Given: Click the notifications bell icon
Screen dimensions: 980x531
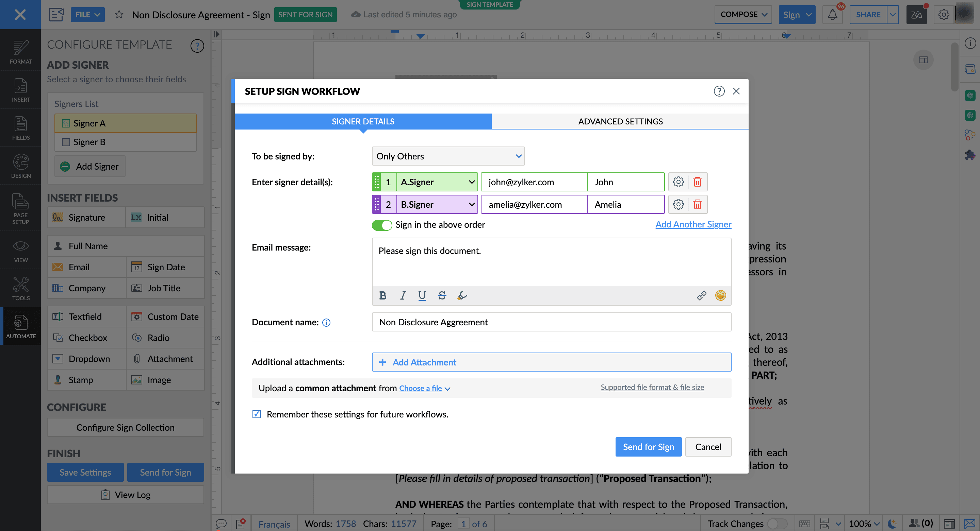Looking at the screenshot, I should [832, 15].
